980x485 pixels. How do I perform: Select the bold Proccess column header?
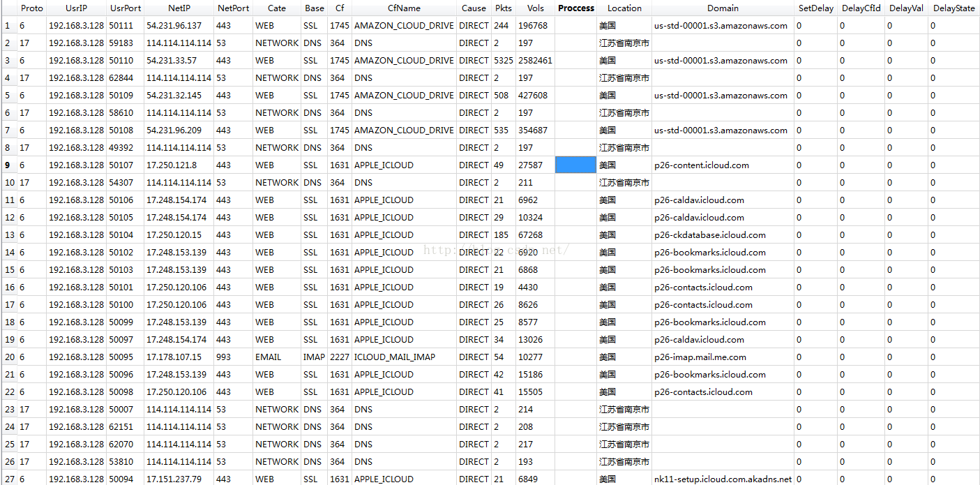pos(576,8)
